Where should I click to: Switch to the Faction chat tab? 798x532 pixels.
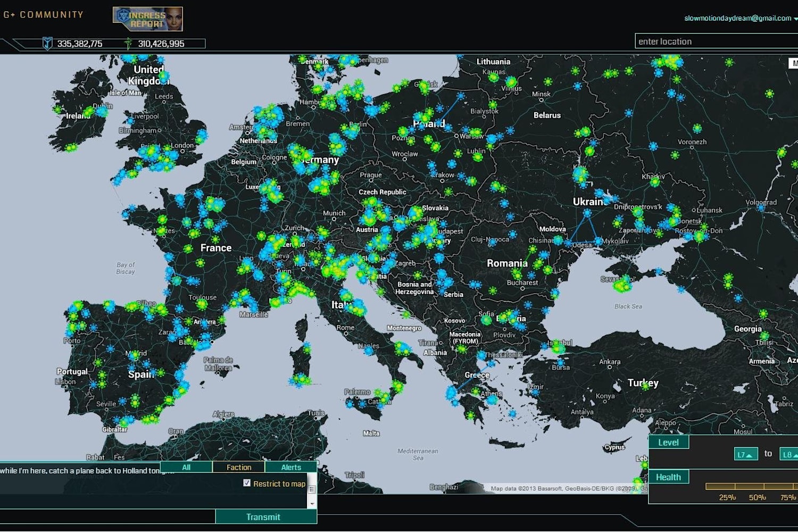[x=239, y=467]
